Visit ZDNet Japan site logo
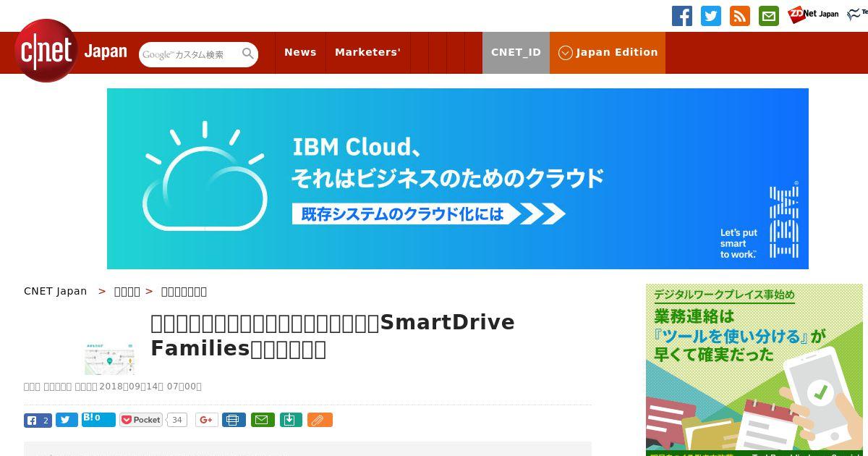 coord(813,14)
